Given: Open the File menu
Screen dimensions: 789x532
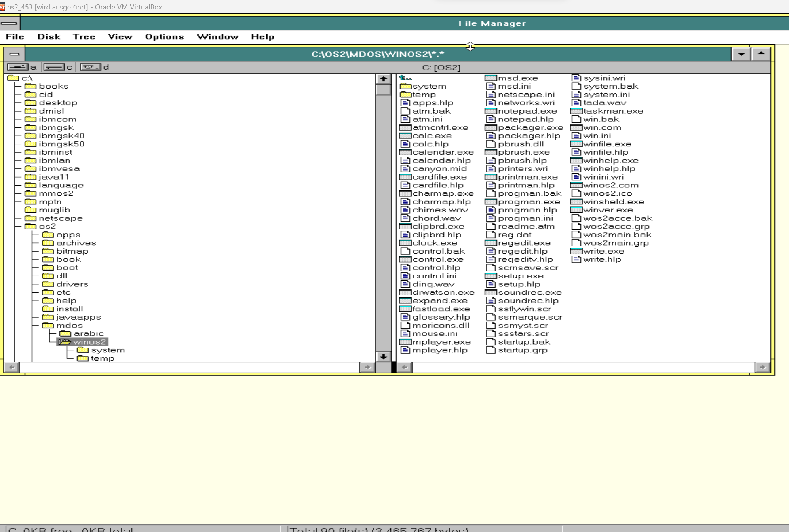Looking at the screenshot, I should point(15,37).
